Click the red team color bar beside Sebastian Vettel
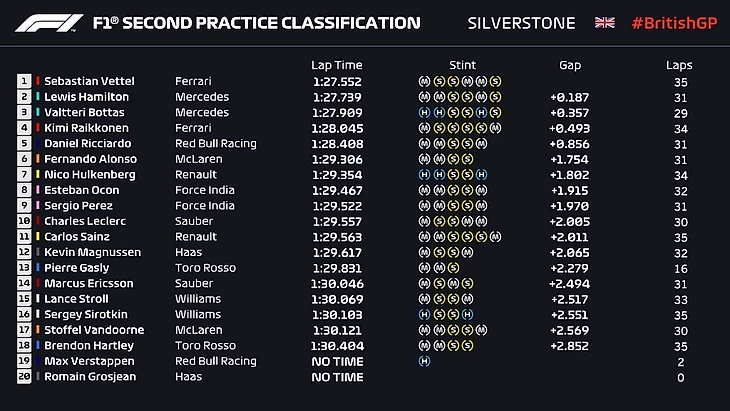This screenshot has height=411, width=730. click(x=38, y=81)
